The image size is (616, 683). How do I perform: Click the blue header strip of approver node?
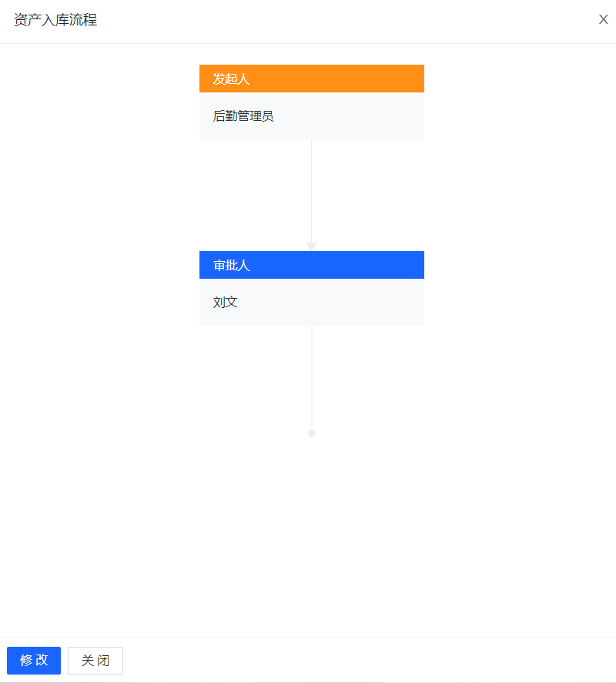312,265
